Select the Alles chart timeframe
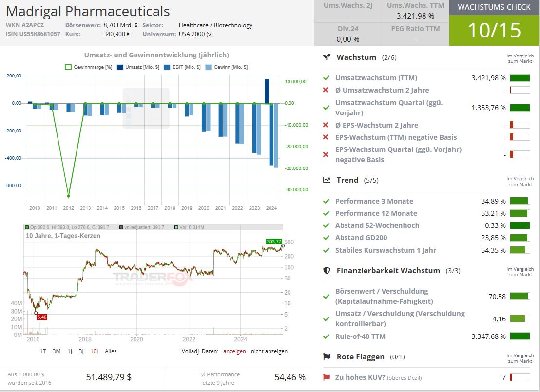 111,351
